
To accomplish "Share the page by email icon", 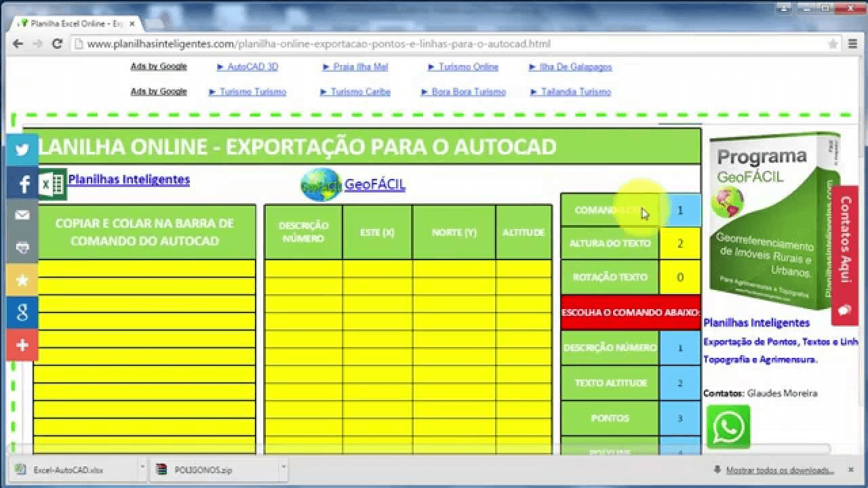I will [x=22, y=215].
